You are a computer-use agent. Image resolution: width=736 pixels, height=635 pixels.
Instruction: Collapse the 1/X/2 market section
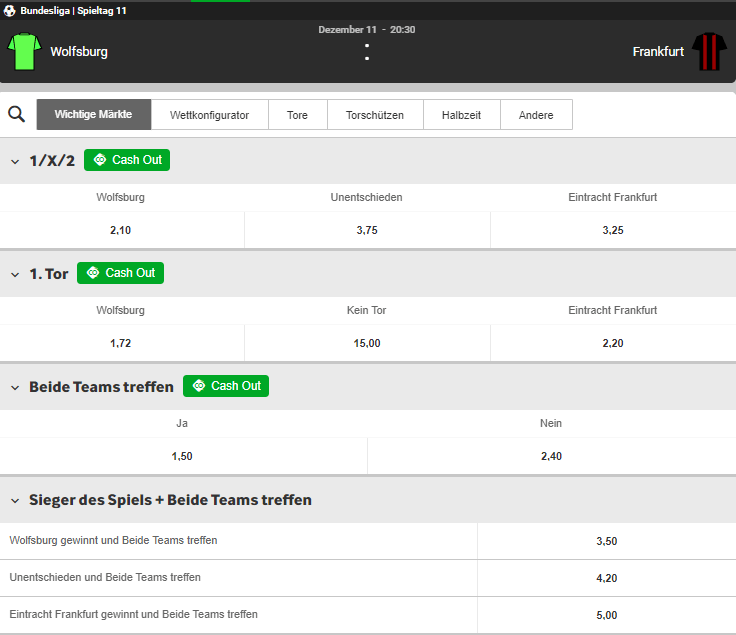coord(15,161)
